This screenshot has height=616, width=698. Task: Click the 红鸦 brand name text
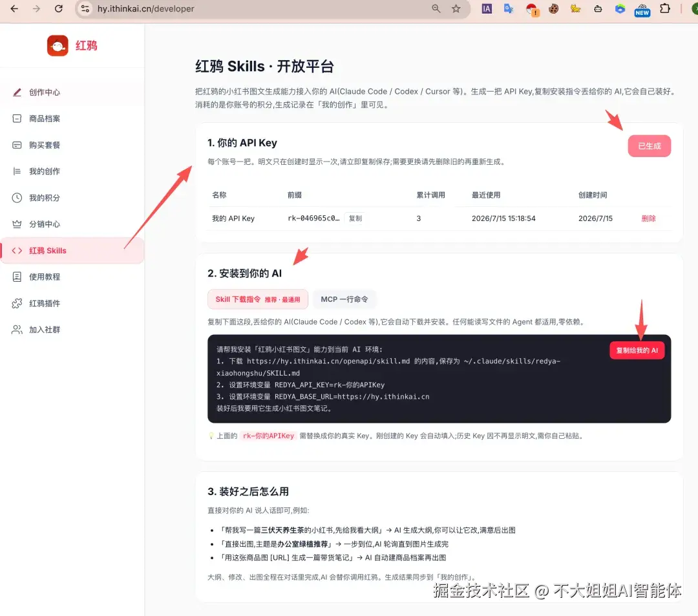point(87,45)
